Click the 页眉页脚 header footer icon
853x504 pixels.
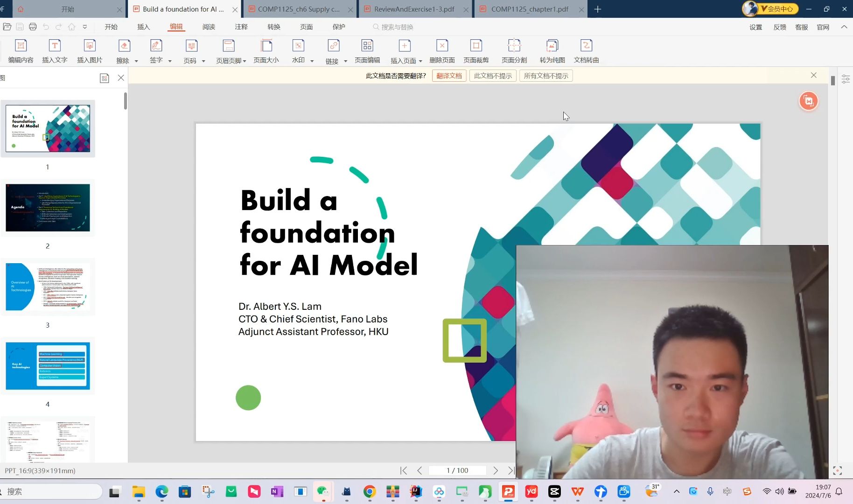click(x=229, y=46)
